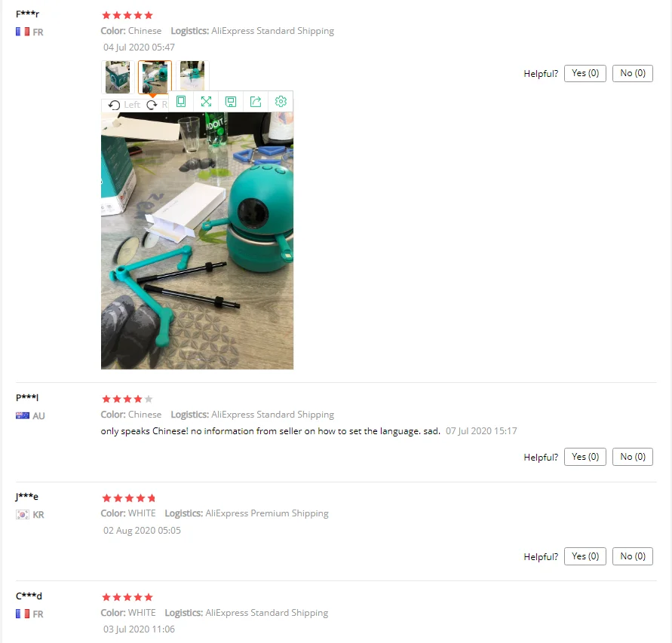Viewport: 672px width, 643px height.
Task: Rotate the review photo right
Action: point(157,105)
